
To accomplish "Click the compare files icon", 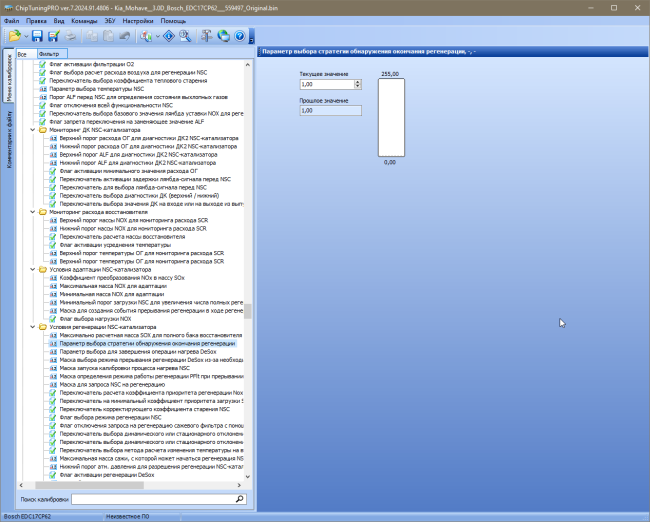I will pyautogui.click(x=146, y=36).
